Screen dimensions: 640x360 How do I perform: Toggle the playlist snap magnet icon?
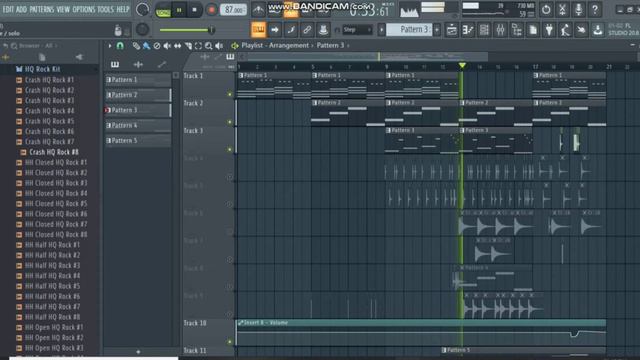tap(120, 46)
